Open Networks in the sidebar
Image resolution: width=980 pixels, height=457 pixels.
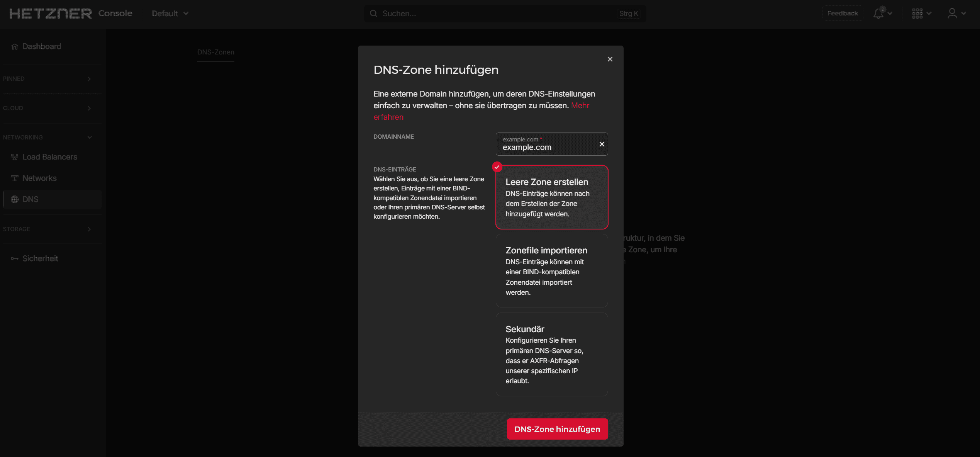pos(39,178)
